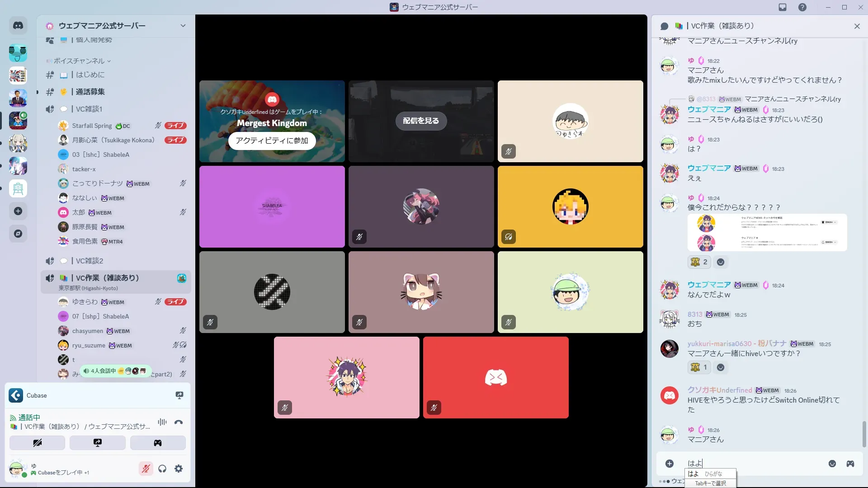This screenshot has height=488, width=868.
Task: Open the Discover servers compass icon
Action: 18,234
